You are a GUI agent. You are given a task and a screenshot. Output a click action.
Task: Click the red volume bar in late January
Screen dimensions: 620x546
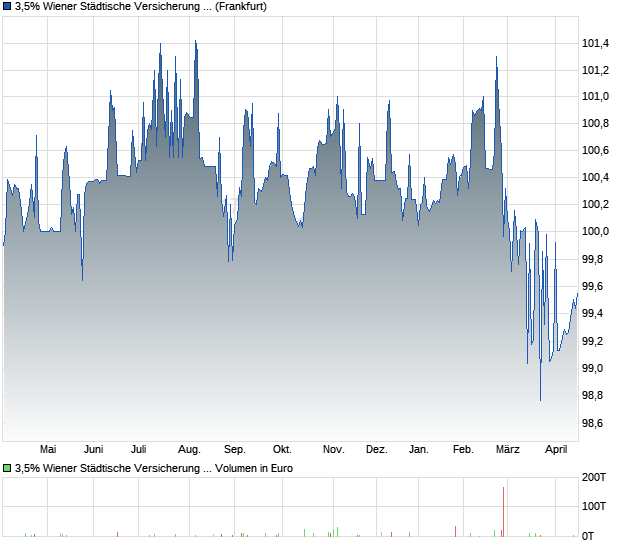tap(456, 531)
